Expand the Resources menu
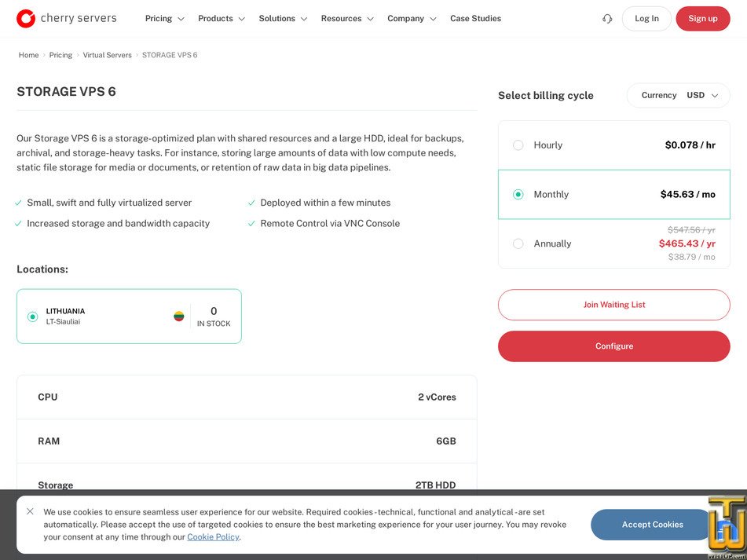Image resolution: width=747 pixels, height=560 pixels. pos(347,19)
